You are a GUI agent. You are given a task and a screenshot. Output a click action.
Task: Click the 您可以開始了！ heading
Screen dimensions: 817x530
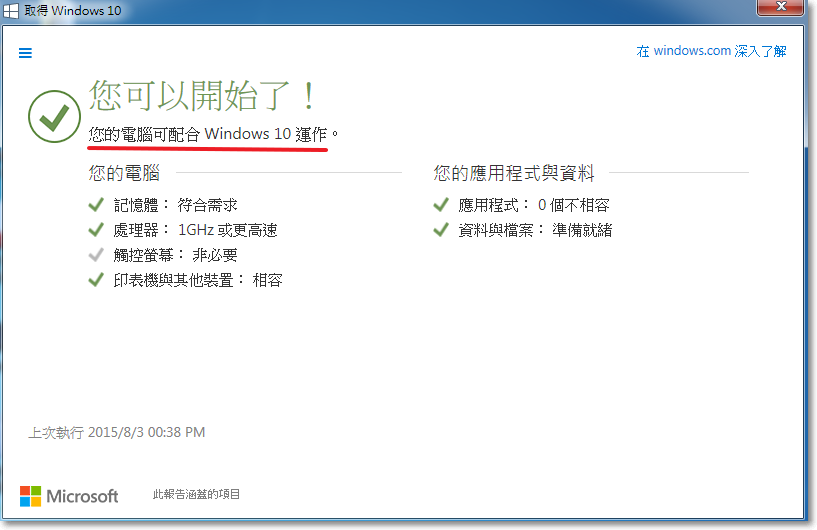(x=204, y=95)
